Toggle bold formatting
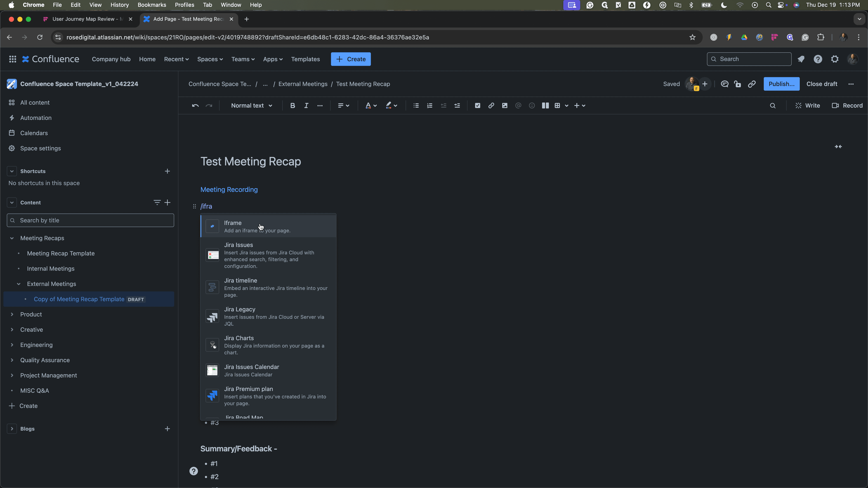 point(292,106)
